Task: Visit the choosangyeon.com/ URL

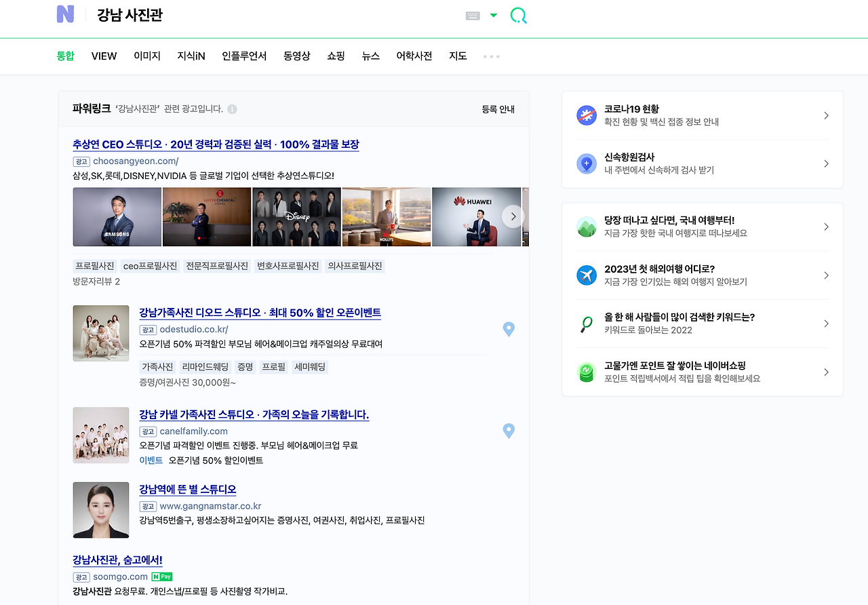Action: [136, 161]
